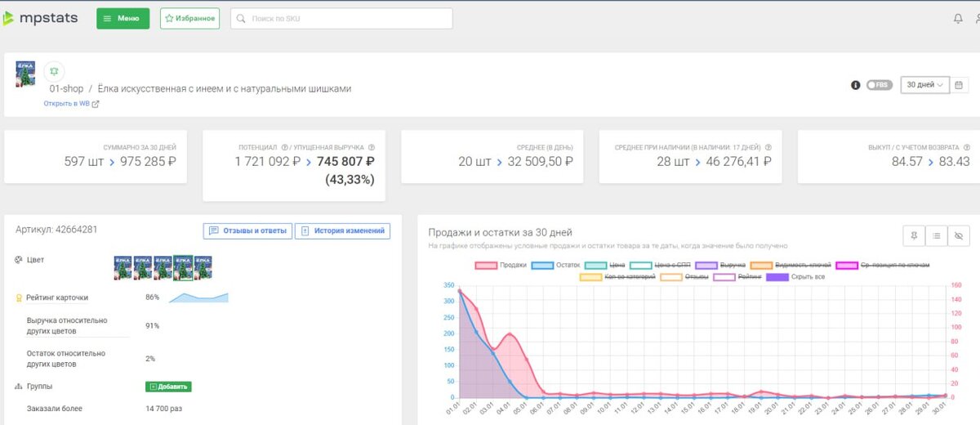This screenshot has height=425, width=980.
Task: Toggle the Продажи series in chart legend
Action: [x=501, y=265]
